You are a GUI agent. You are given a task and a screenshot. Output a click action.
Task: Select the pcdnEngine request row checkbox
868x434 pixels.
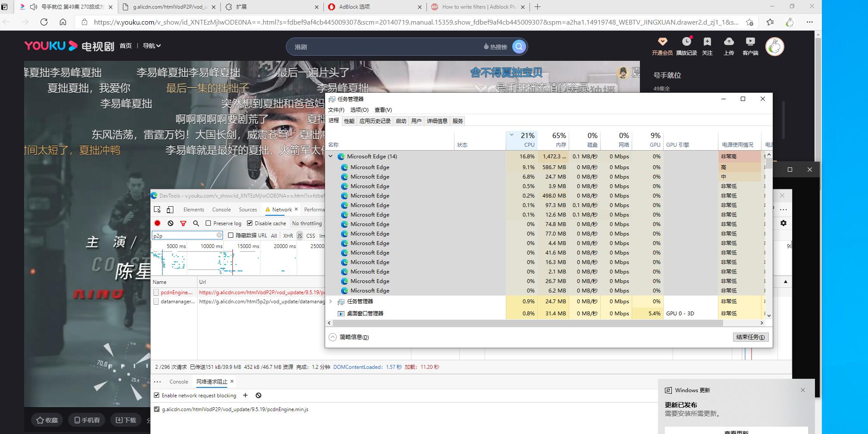coord(156,292)
